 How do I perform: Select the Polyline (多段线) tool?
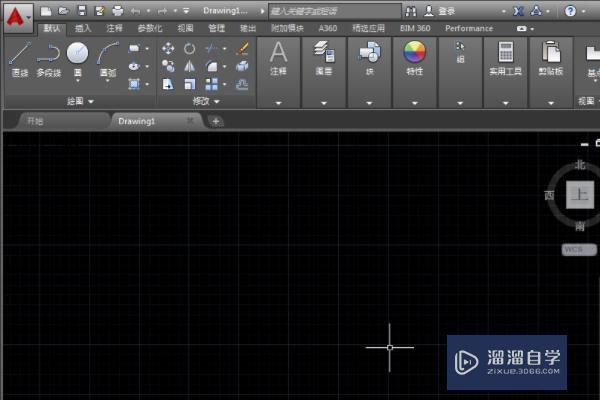tap(49, 59)
